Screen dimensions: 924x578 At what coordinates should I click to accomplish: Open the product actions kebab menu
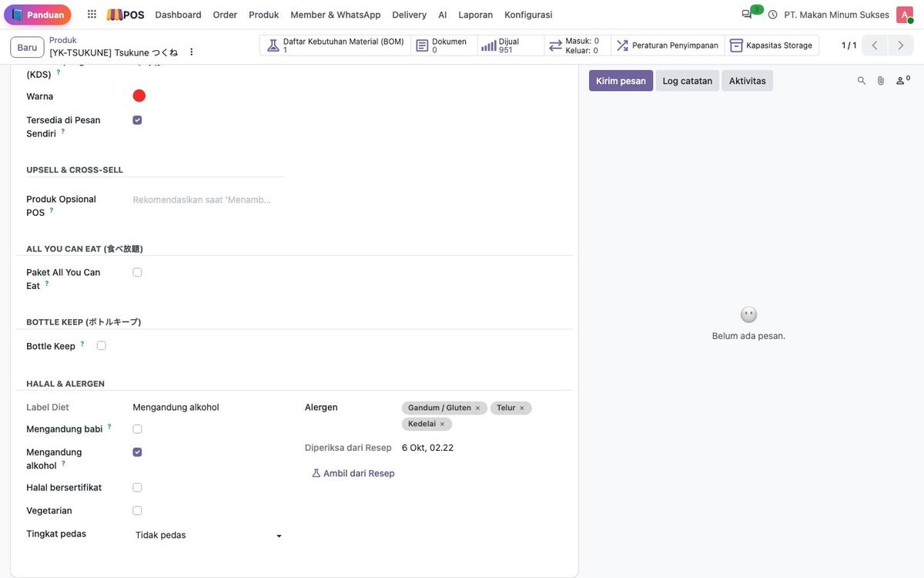pos(192,52)
